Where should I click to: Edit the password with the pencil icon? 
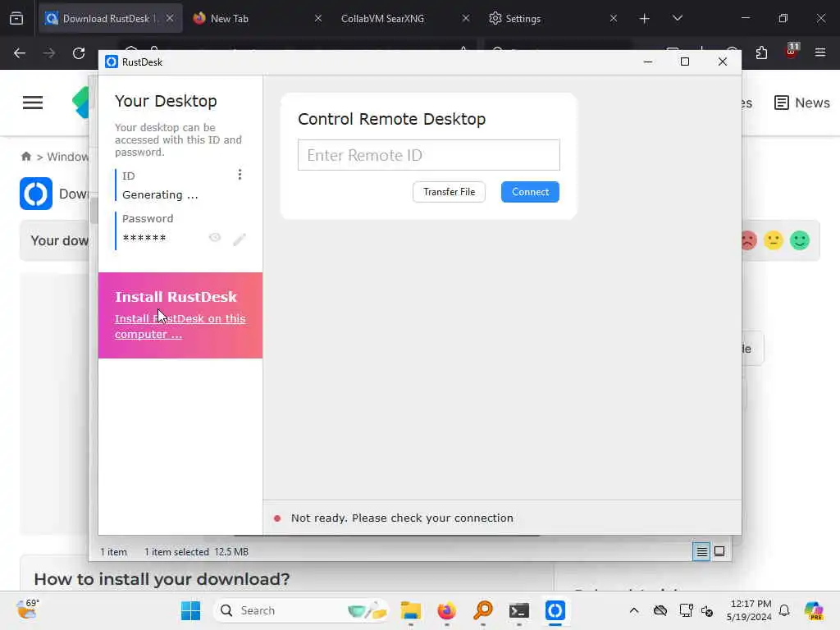click(240, 239)
